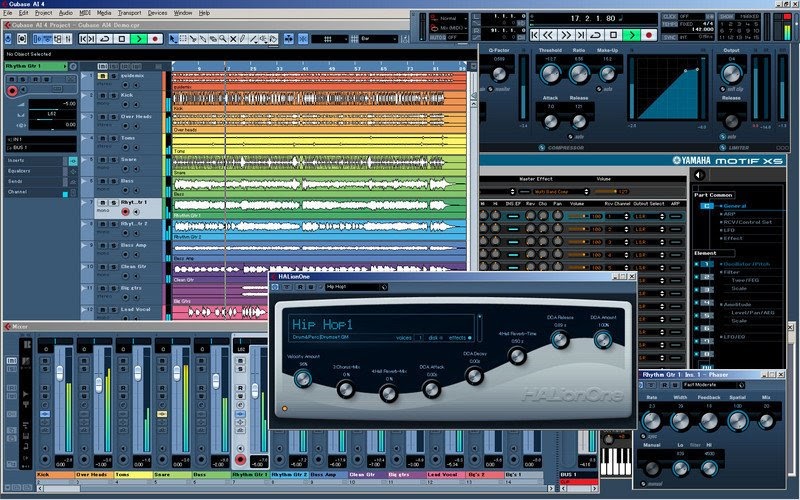
Task: Open the MIDI menu
Action: (x=85, y=13)
